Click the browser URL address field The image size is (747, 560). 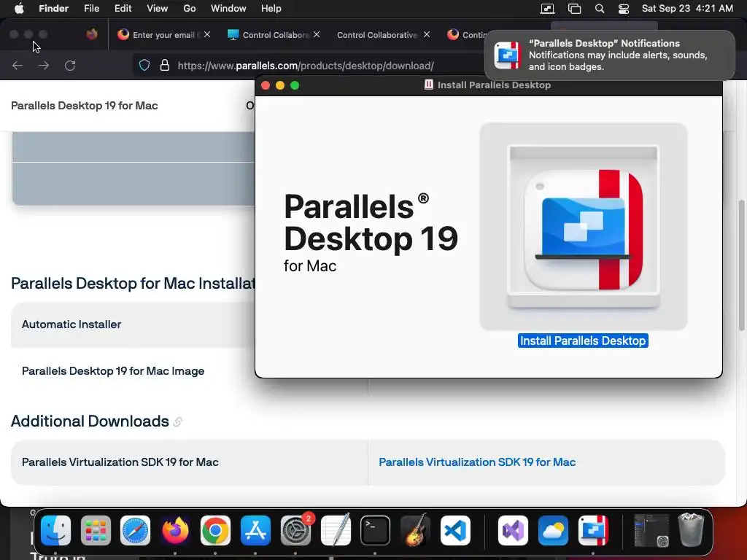pyautogui.click(x=306, y=66)
